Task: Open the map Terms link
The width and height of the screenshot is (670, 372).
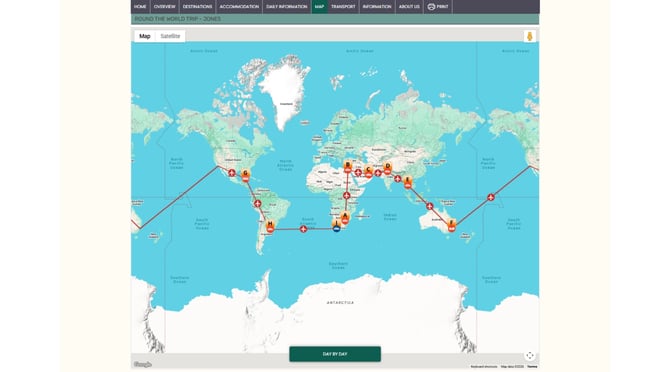Action: 532,366
